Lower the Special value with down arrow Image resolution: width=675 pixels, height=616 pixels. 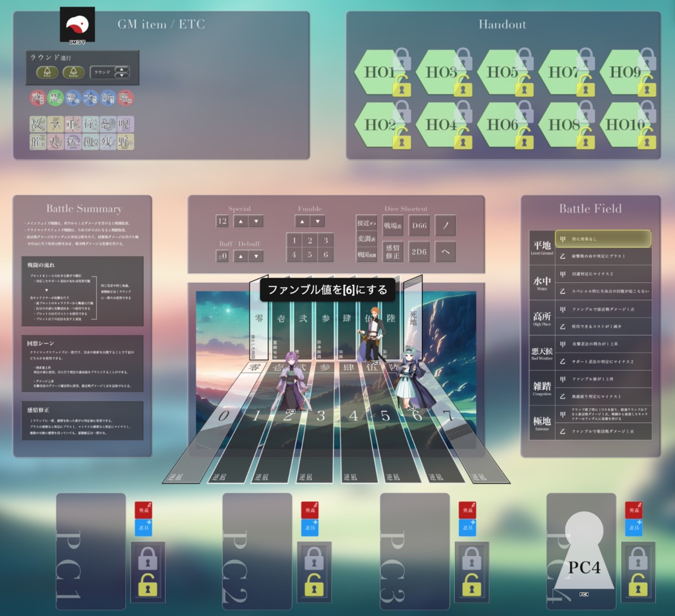(x=256, y=222)
